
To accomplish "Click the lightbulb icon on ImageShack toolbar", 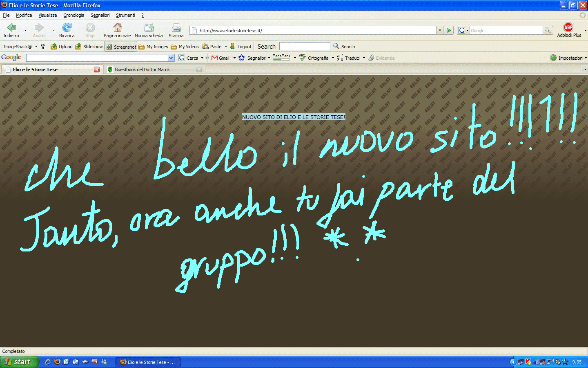I will pyautogui.click(x=43, y=47).
